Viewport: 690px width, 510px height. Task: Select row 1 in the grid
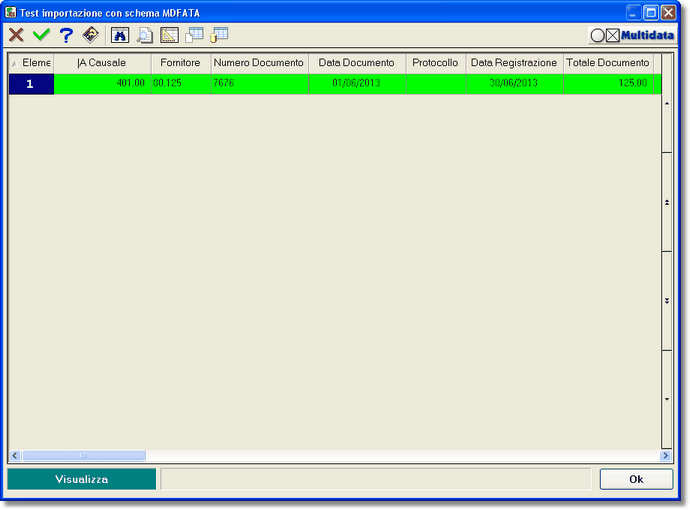pyautogui.click(x=30, y=84)
